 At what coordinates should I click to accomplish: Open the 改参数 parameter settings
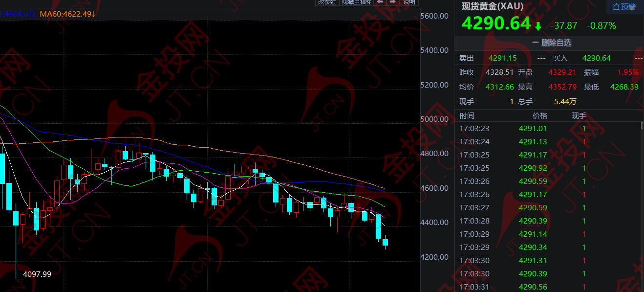327,2
